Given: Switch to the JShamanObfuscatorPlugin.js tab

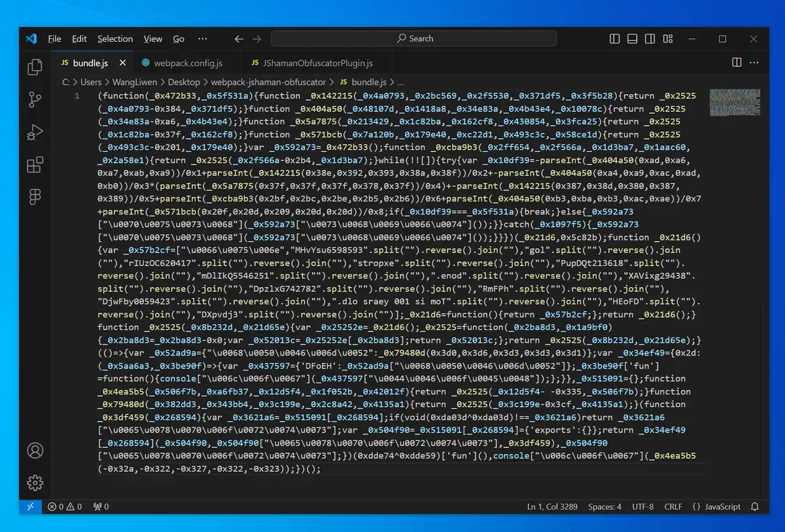Looking at the screenshot, I should pos(317,63).
